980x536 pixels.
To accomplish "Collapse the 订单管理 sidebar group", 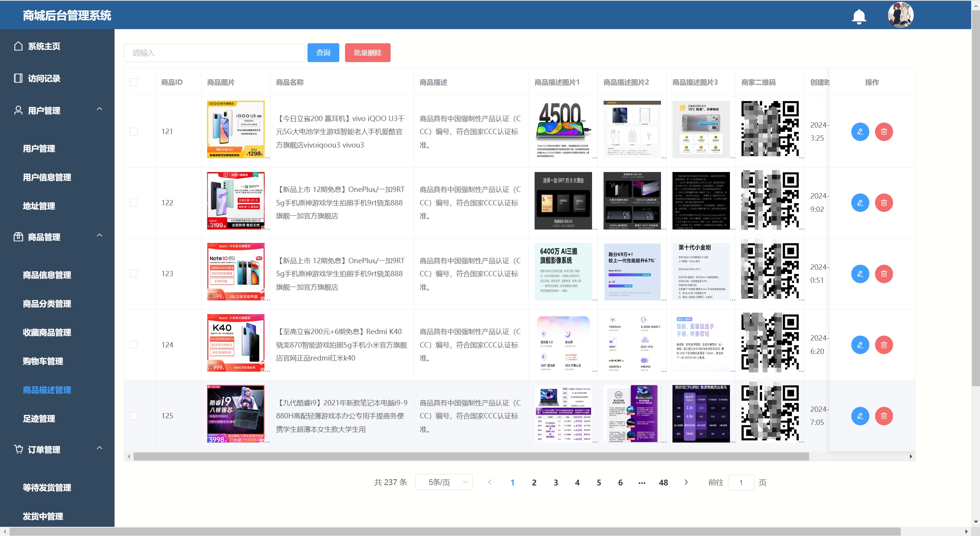I will [x=100, y=448].
